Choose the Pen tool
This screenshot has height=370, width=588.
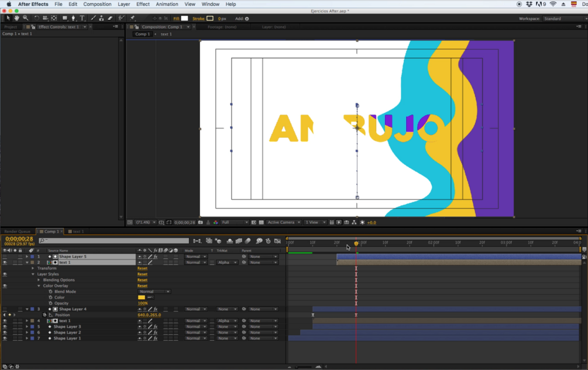coord(73,18)
